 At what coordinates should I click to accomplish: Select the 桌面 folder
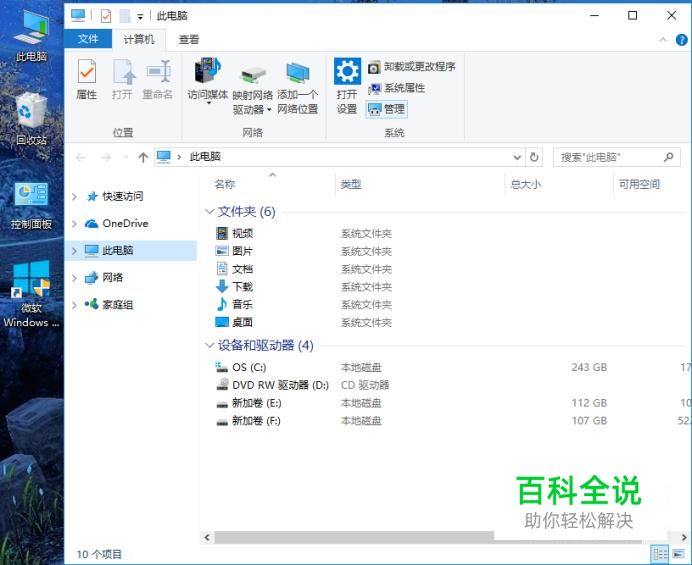(x=234, y=322)
